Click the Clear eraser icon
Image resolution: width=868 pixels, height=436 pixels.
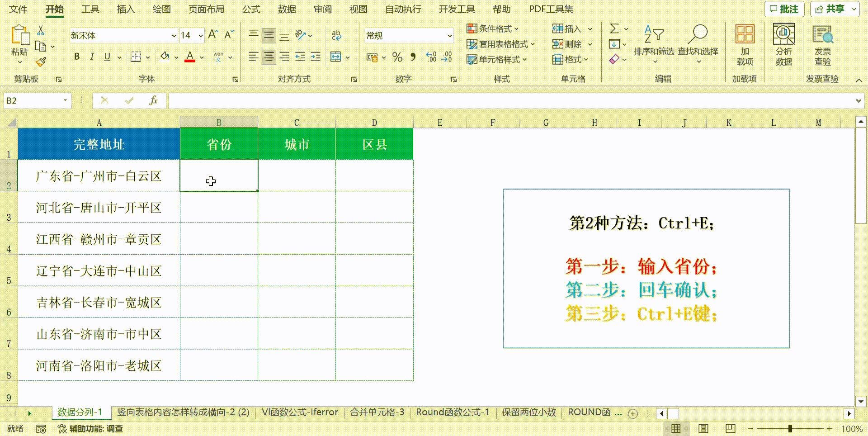pyautogui.click(x=614, y=59)
